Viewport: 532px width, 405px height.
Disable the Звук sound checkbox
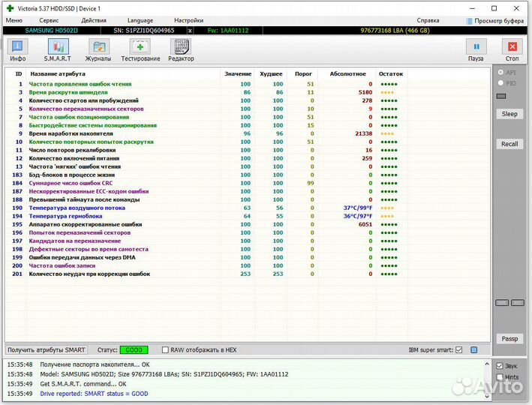(500, 366)
